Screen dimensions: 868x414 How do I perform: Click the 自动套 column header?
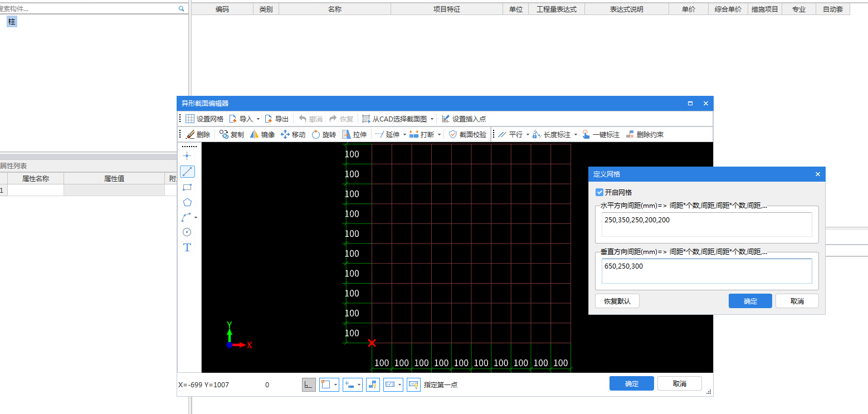coord(833,9)
